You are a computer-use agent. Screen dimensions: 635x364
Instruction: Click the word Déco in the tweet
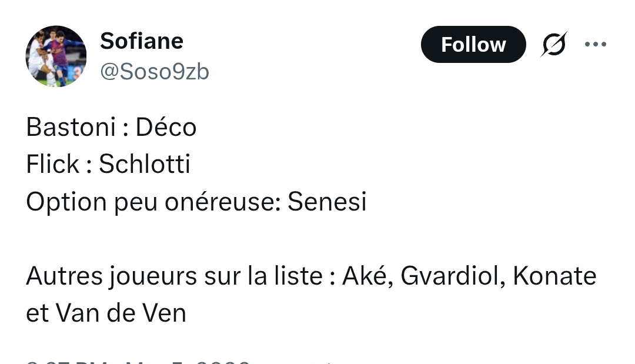pos(166,127)
